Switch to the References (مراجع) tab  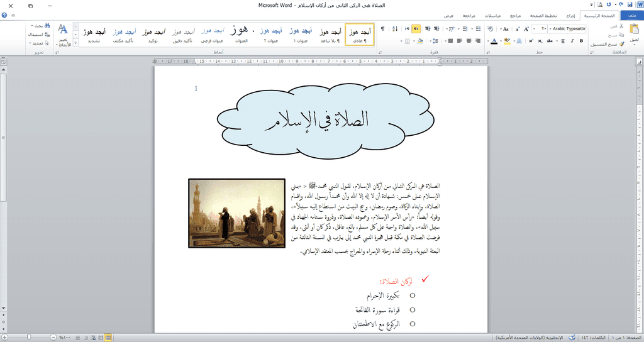(x=515, y=16)
